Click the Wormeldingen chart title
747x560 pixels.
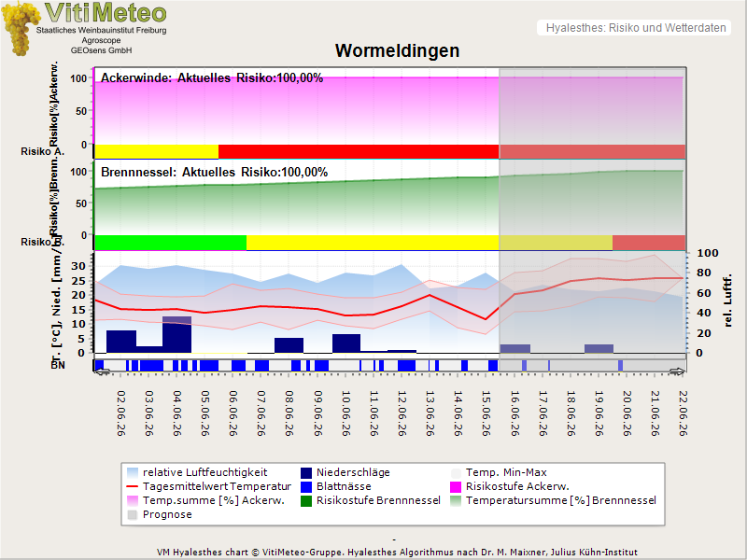[397, 50]
